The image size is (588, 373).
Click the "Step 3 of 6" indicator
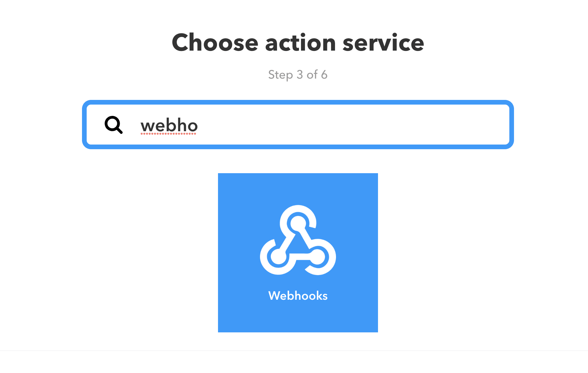point(298,75)
